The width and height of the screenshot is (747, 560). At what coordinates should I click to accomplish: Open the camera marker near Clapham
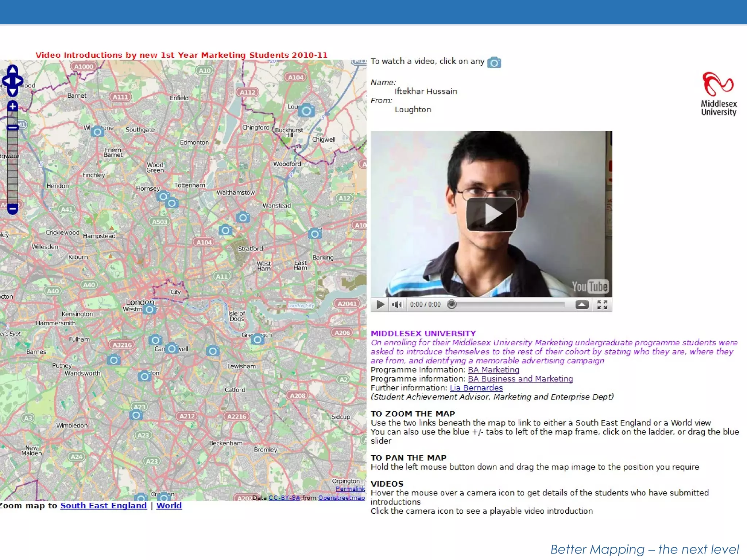click(x=144, y=376)
